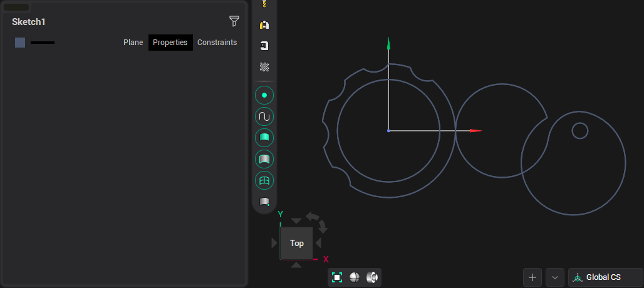Click the gray surface patch tool icon
644x288 pixels.
[x=264, y=159]
